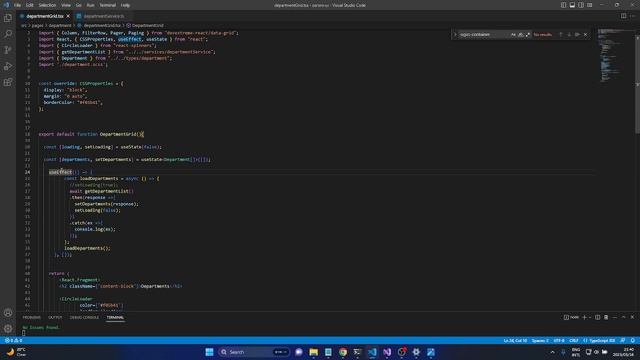Click the pages folder breadcrumb
Viewport: 640px width, 360px height.
click(38, 25)
